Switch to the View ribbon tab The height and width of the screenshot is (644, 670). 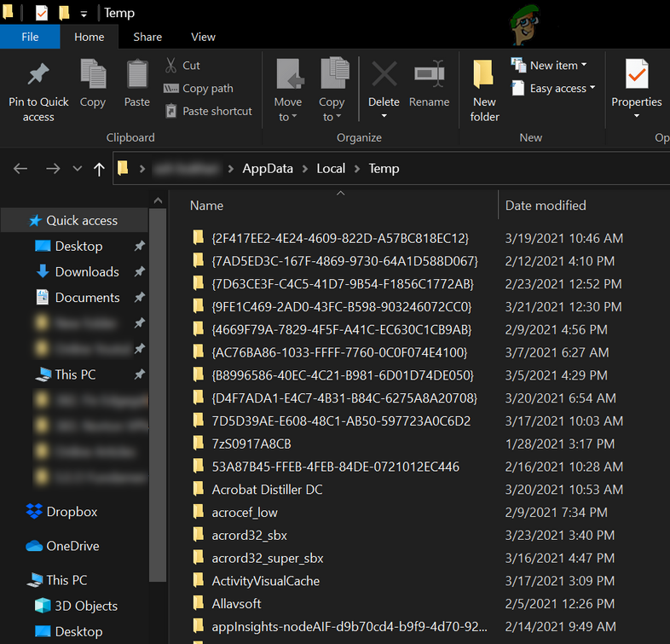pos(203,37)
